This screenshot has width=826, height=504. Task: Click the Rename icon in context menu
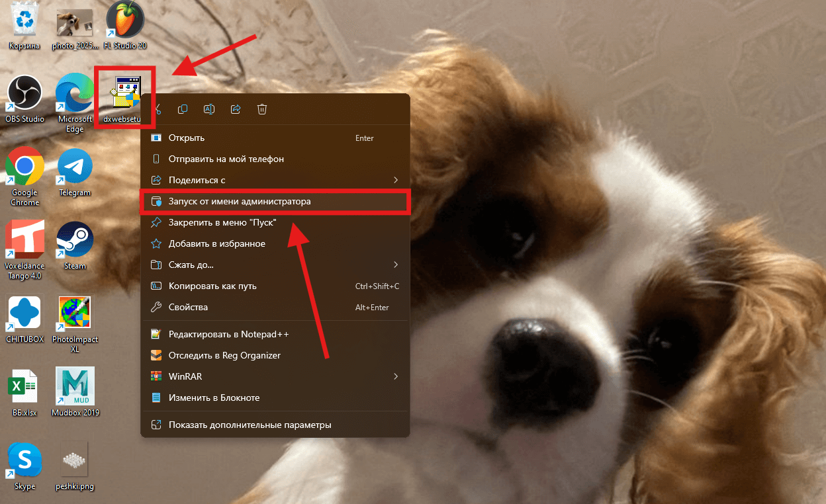[209, 109]
